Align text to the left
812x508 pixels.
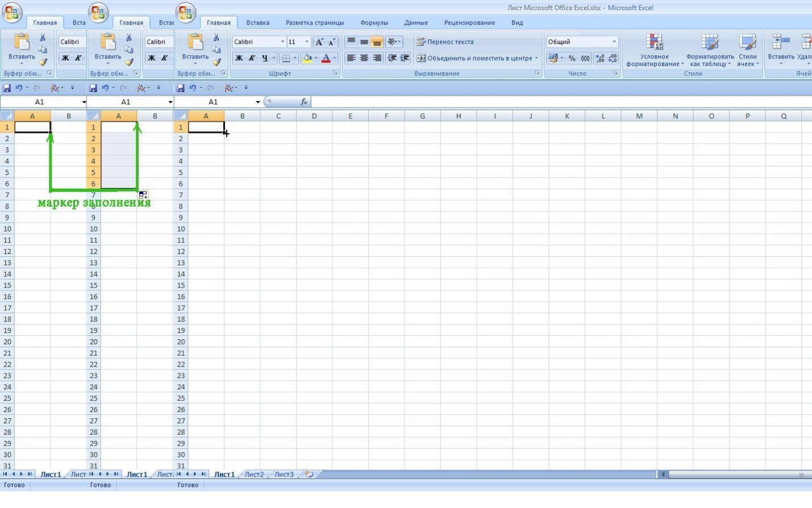pos(351,58)
